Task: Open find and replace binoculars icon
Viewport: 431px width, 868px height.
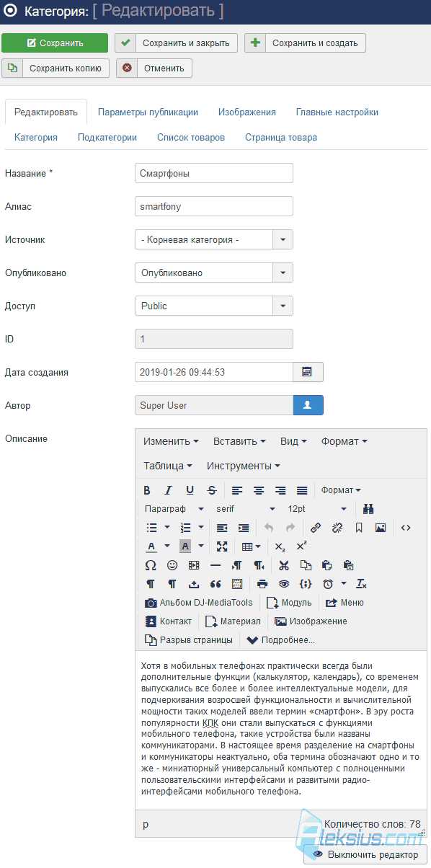Action: [368, 509]
